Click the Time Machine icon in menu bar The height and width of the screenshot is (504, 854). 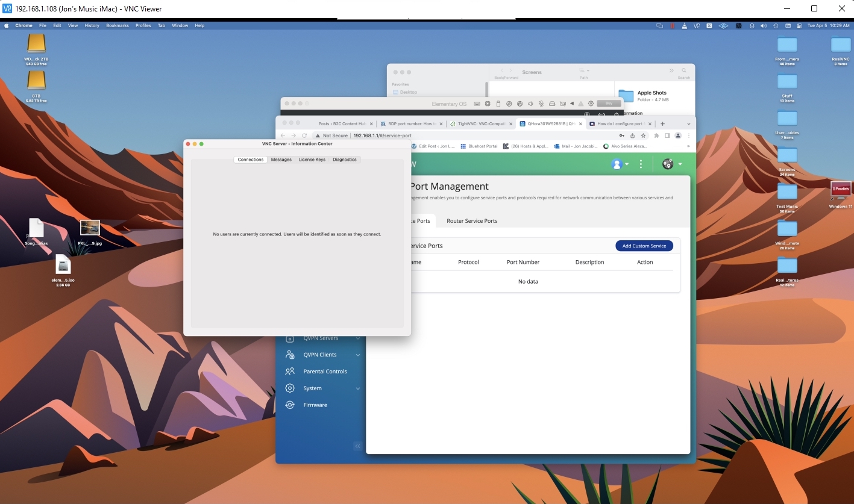(x=775, y=26)
